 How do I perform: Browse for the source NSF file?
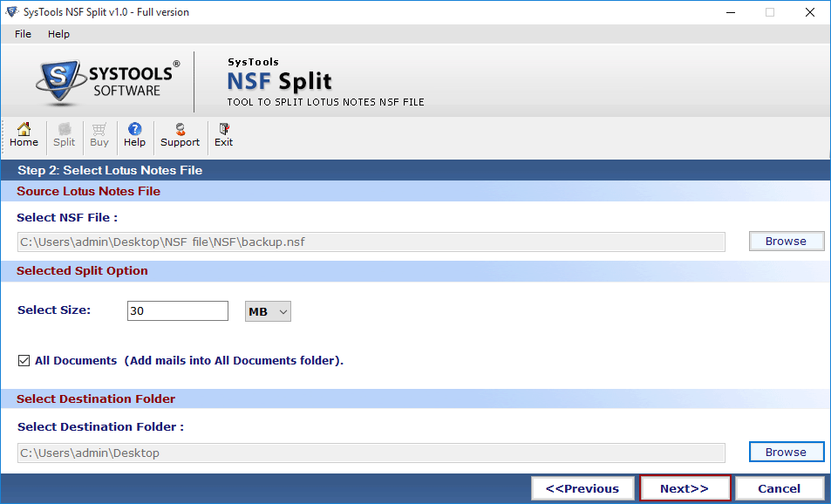(786, 242)
